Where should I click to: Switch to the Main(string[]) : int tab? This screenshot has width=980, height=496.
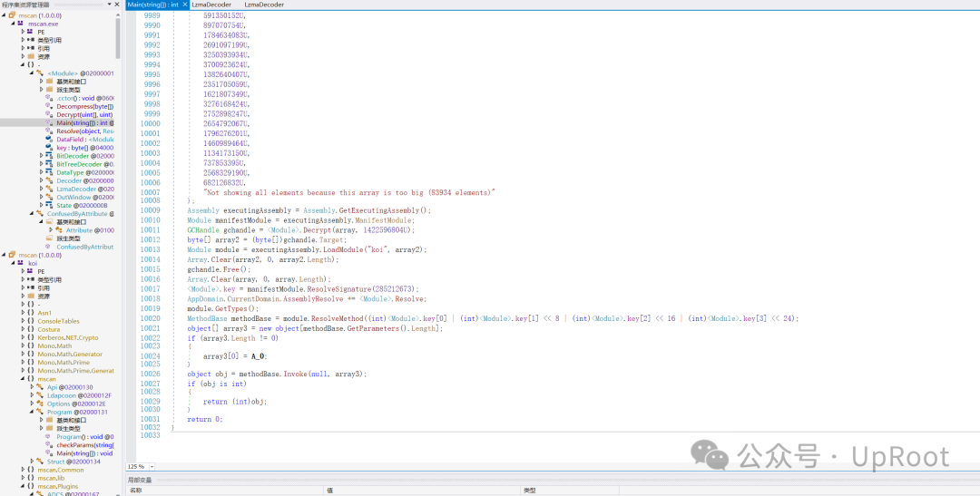153,5
